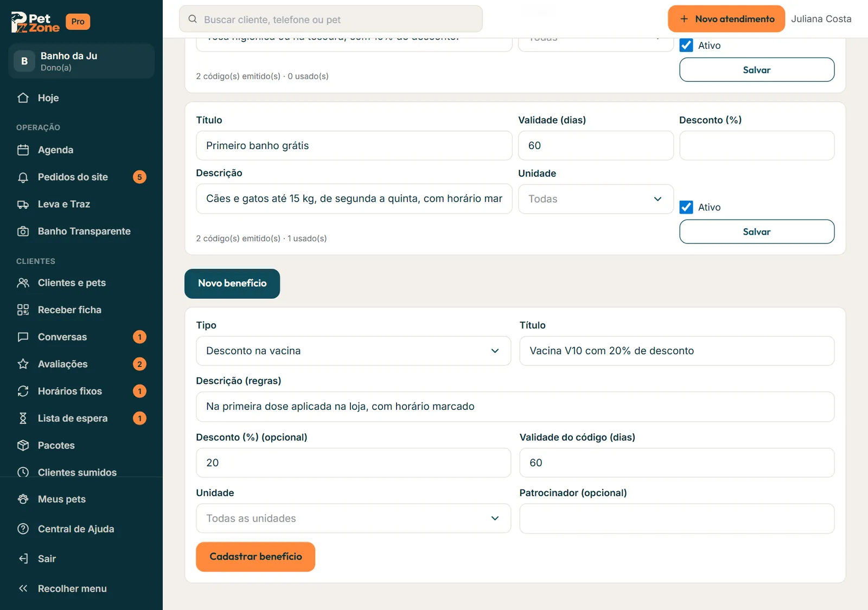Focus the Buscar cliente search field
Viewport: 868px width, 610px height.
click(331, 19)
